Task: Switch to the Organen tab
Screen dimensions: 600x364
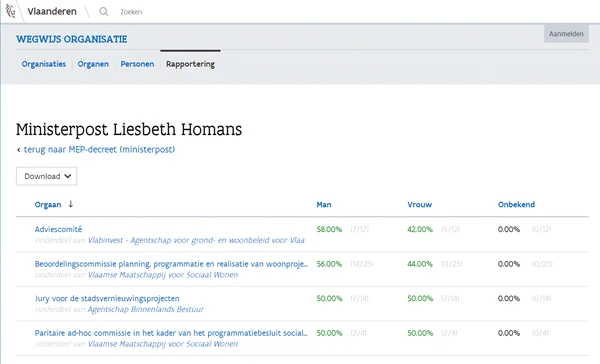Action: point(93,64)
